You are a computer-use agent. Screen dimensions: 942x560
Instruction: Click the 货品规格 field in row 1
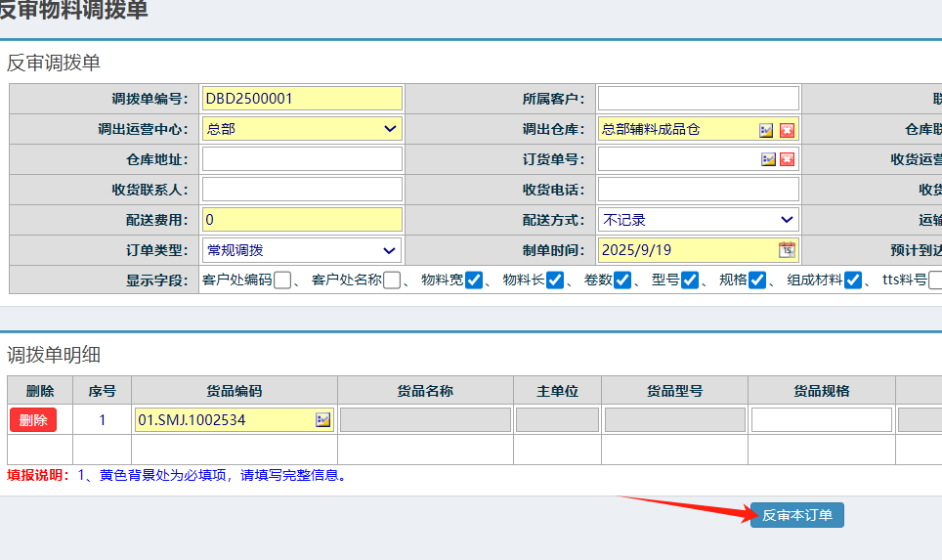(821, 420)
